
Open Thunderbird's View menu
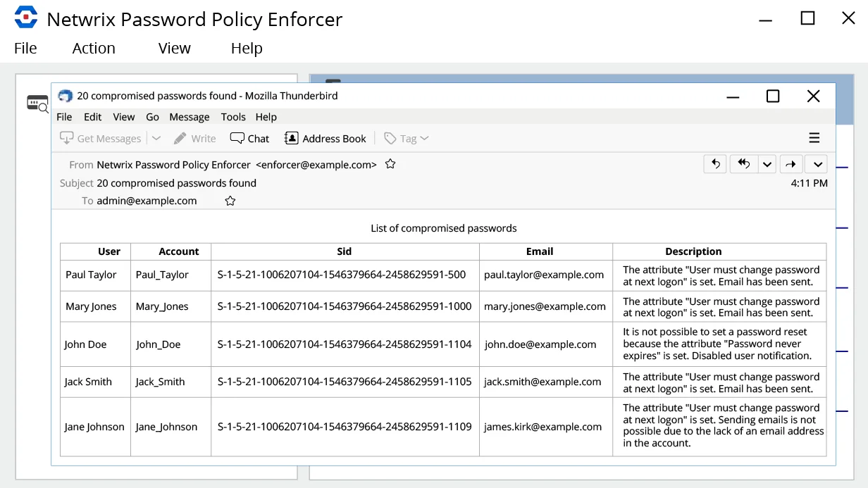click(x=124, y=117)
